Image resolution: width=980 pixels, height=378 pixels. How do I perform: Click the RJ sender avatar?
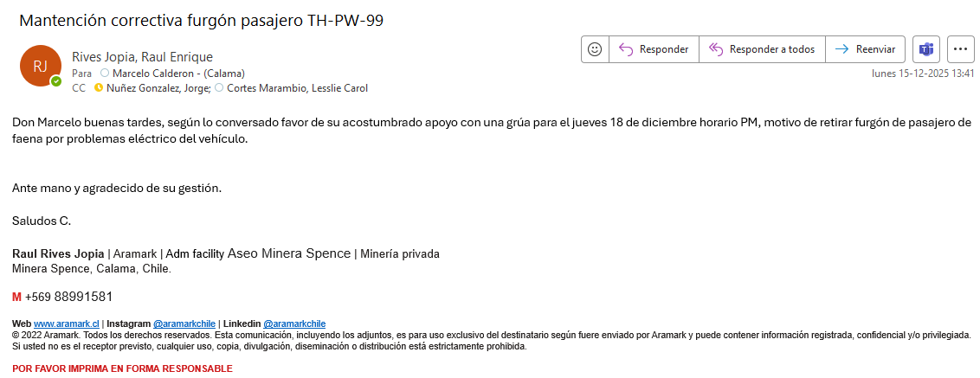[x=40, y=66]
